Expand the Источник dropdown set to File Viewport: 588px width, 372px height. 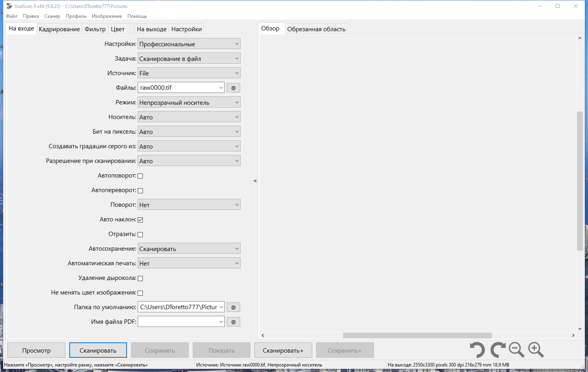[x=189, y=73]
